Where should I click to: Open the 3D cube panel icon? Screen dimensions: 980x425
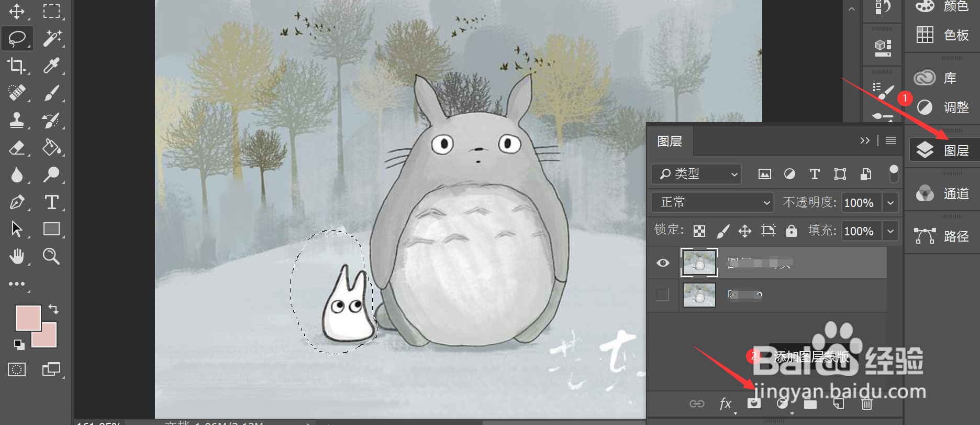pyautogui.click(x=883, y=48)
